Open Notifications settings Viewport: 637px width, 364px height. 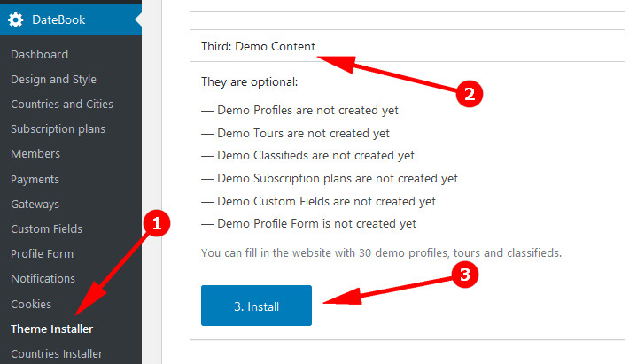[43, 278]
